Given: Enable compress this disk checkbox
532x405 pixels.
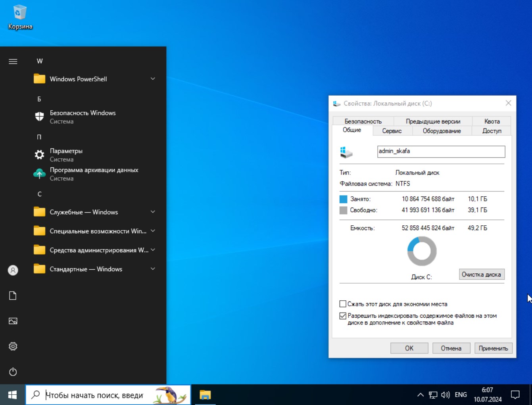Looking at the screenshot, I should pos(343,304).
